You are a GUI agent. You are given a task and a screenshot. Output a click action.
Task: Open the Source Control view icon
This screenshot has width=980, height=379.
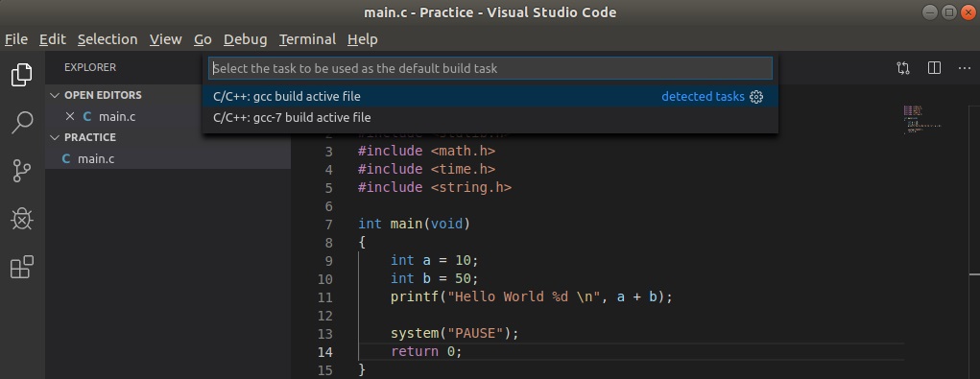(22, 171)
